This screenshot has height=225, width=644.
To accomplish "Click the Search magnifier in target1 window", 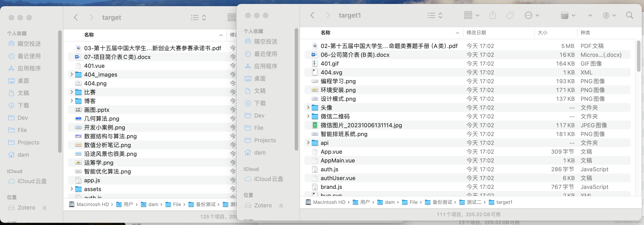I will click(x=629, y=15).
